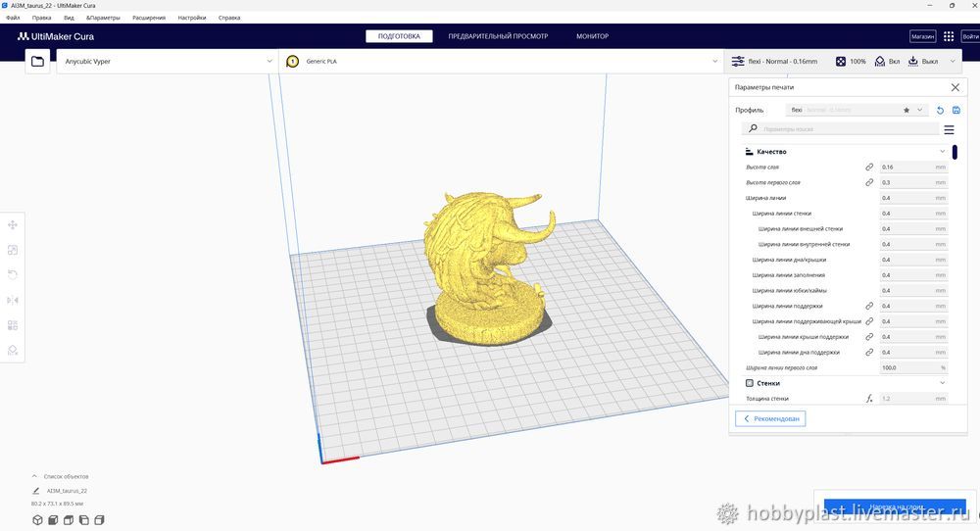Click the Generic PLA material icon
Image resolution: width=980 pixels, height=531 pixels.
point(292,61)
